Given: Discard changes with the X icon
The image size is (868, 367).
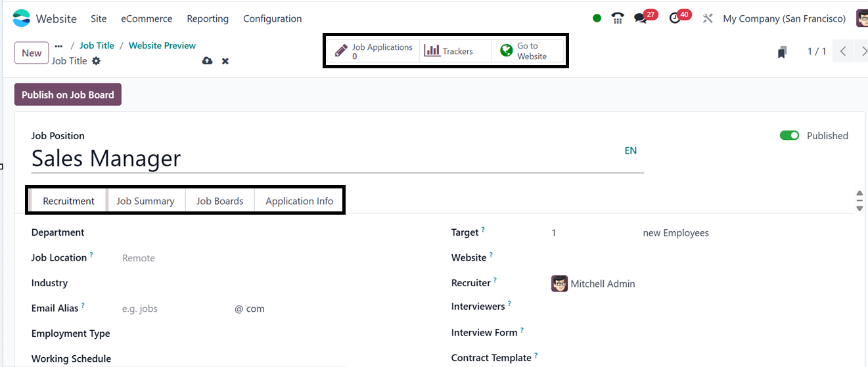Looking at the screenshot, I should coord(225,61).
